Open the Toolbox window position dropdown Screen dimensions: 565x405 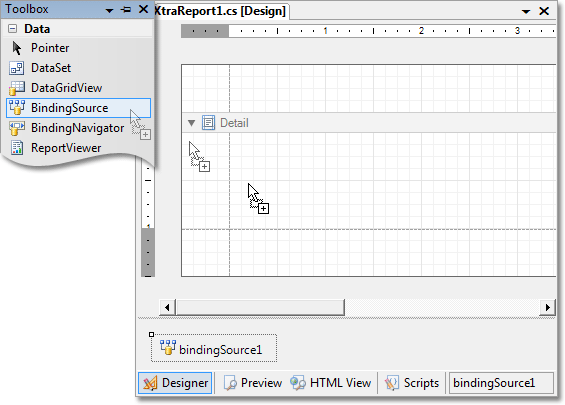(x=109, y=11)
